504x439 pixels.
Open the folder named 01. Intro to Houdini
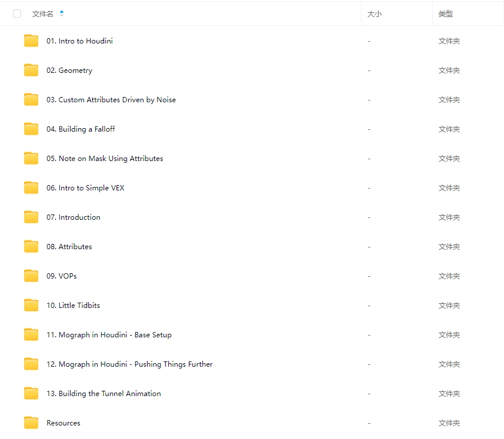tap(80, 41)
